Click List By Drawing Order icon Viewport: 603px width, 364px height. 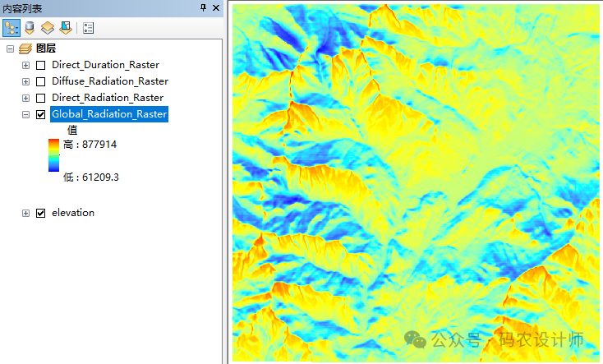tap(12, 27)
